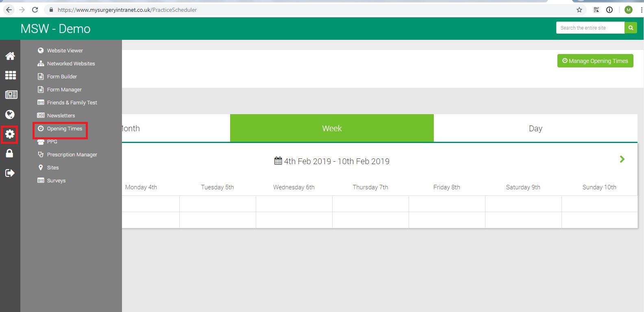This screenshot has height=312, width=644.
Task: Bookmark the page with the star icon
Action: coord(579,10)
